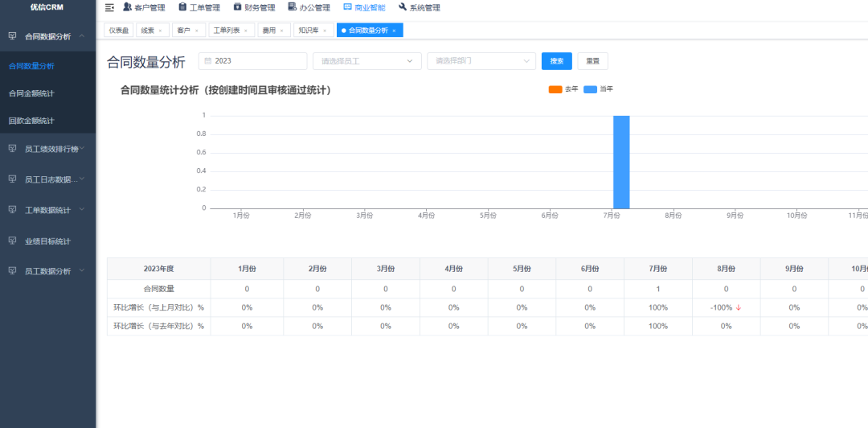Click the 工单管理 clipboard icon
Screen dimensions: 868x428
click(x=182, y=7)
